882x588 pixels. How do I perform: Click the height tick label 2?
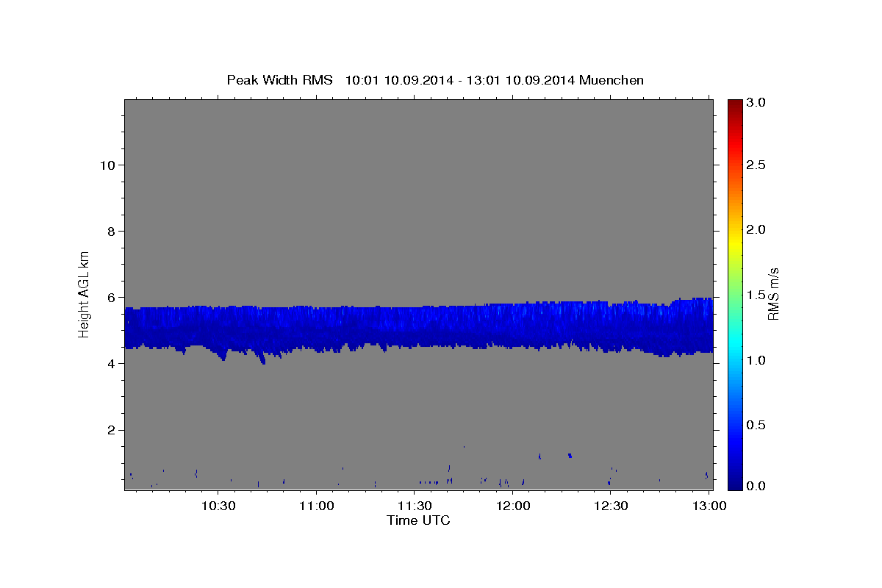[112, 430]
